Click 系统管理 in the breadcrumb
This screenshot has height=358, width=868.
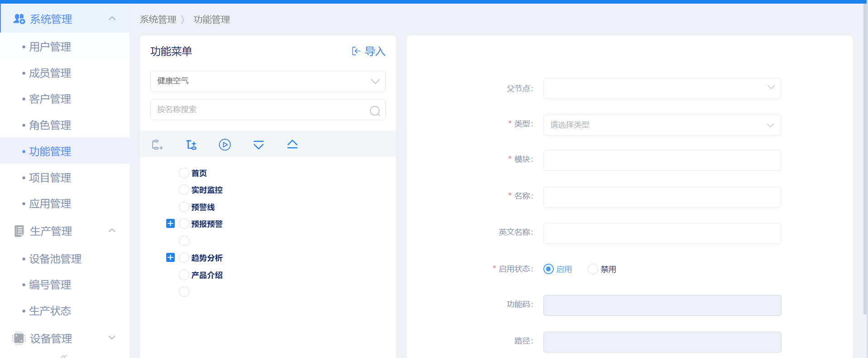[158, 19]
